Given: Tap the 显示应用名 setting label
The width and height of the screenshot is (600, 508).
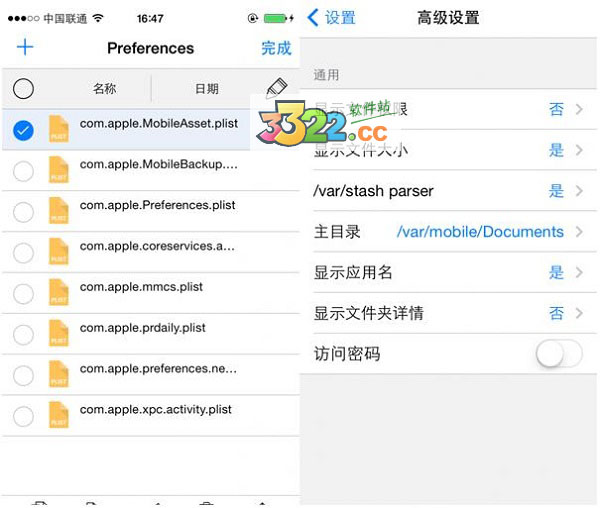Looking at the screenshot, I should tap(353, 273).
